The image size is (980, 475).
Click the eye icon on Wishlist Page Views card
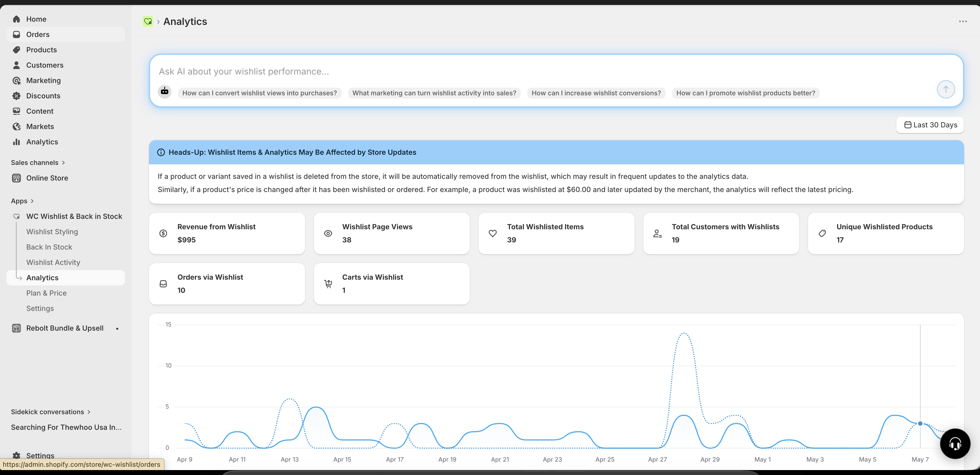328,233
